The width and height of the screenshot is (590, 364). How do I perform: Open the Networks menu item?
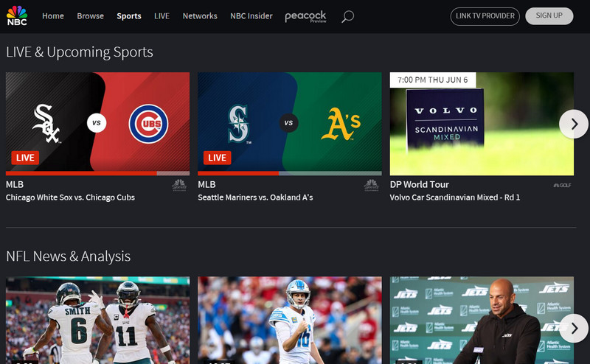200,16
